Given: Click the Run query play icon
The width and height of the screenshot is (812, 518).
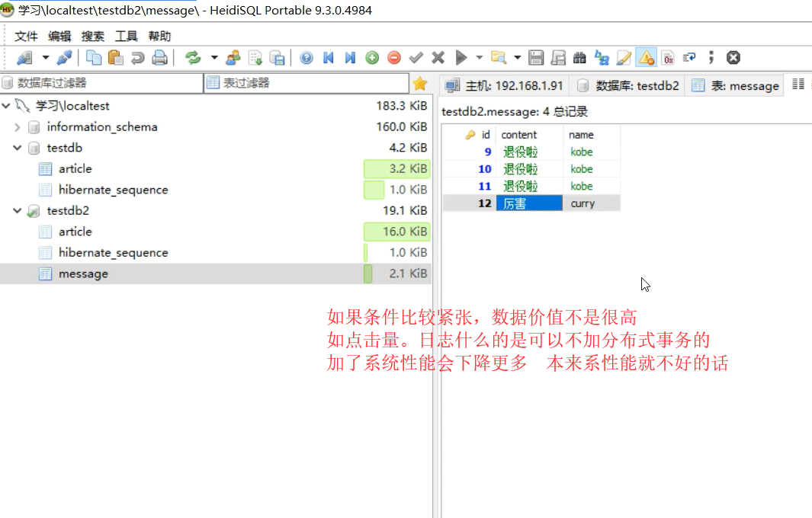Looking at the screenshot, I should click(461, 57).
